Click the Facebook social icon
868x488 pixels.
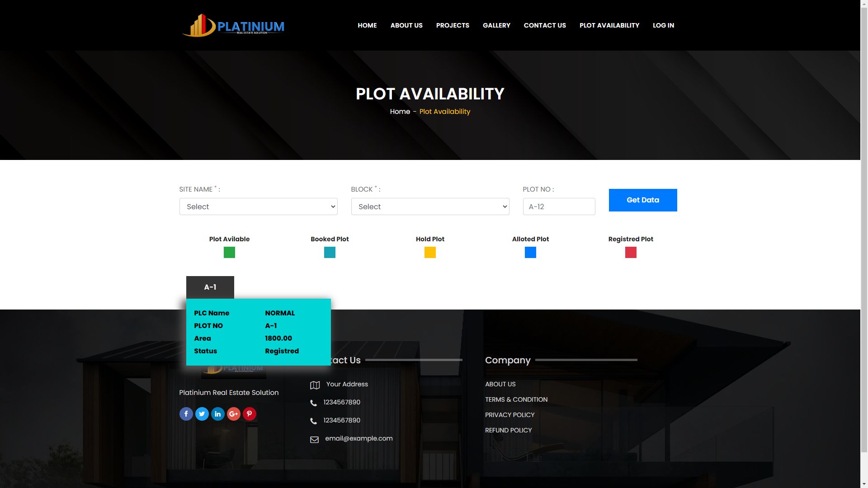click(x=186, y=414)
